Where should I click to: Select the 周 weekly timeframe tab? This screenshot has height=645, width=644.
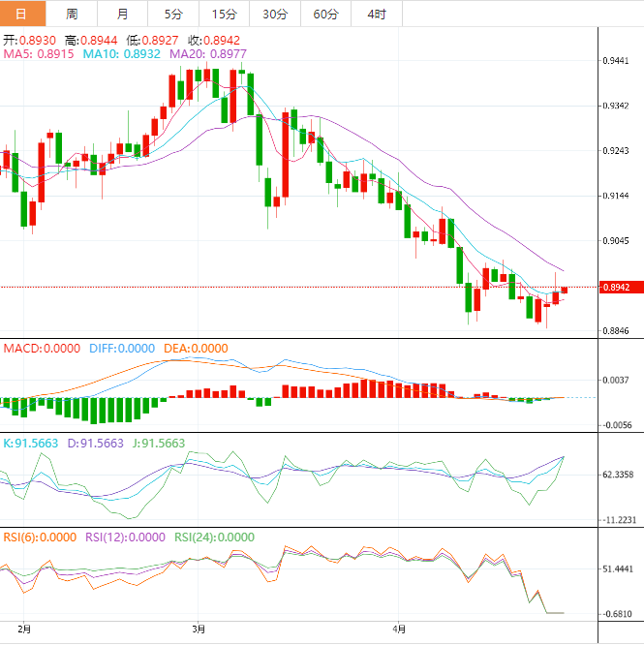point(72,14)
